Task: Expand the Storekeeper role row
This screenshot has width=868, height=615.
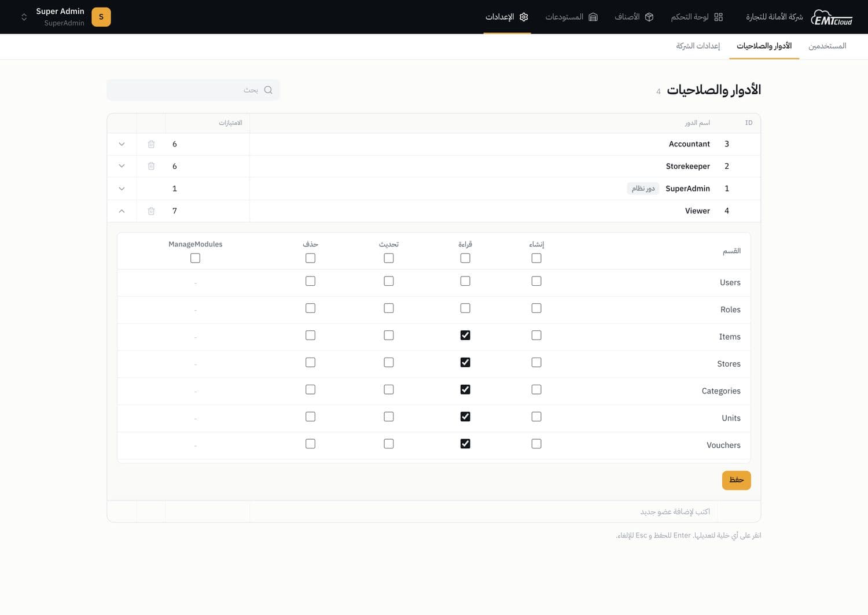Action: 122,166
